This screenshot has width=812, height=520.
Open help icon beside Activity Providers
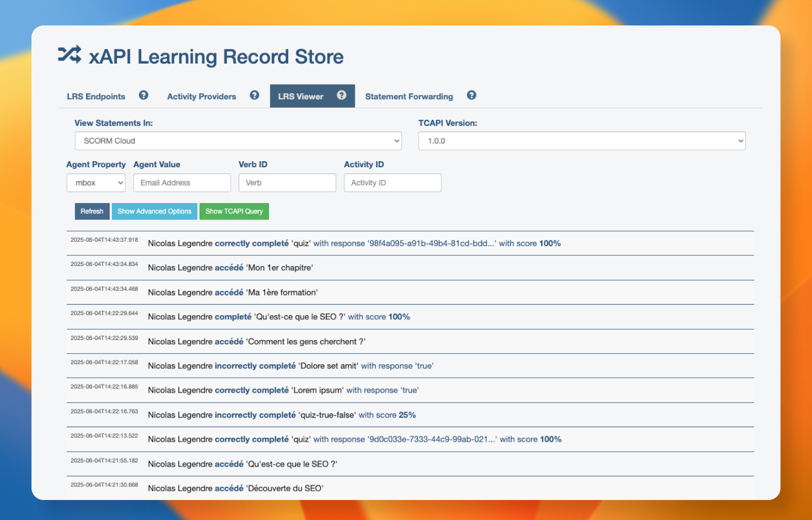254,95
